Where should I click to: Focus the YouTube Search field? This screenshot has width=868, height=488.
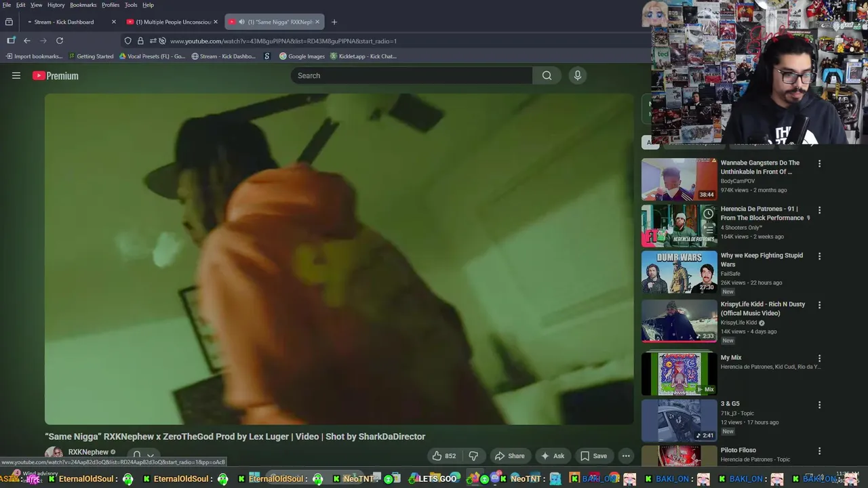coord(412,76)
